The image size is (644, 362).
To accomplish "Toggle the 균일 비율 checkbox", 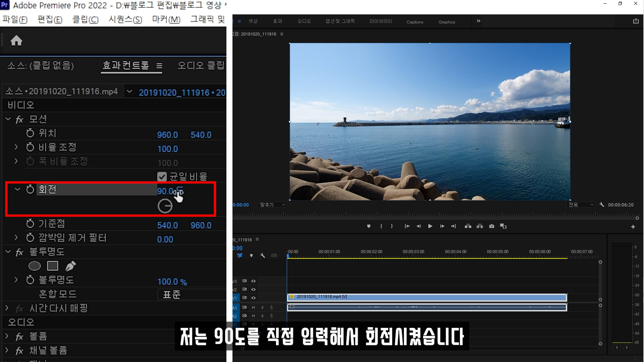I will click(x=162, y=177).
